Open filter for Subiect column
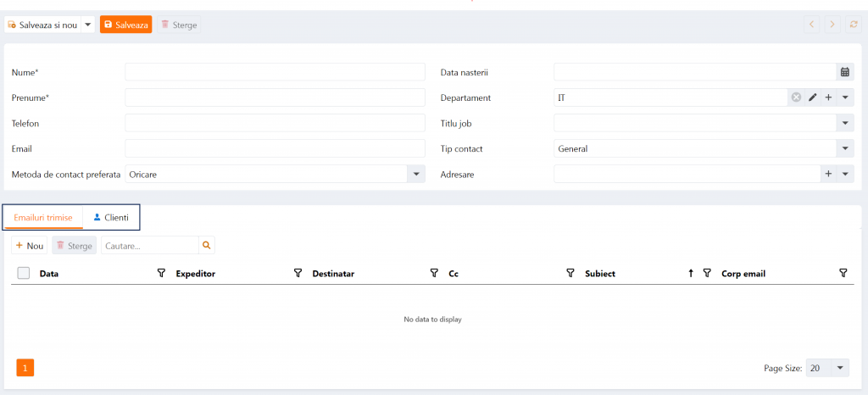This screenshot has height=395, width=868. (706, 273)
